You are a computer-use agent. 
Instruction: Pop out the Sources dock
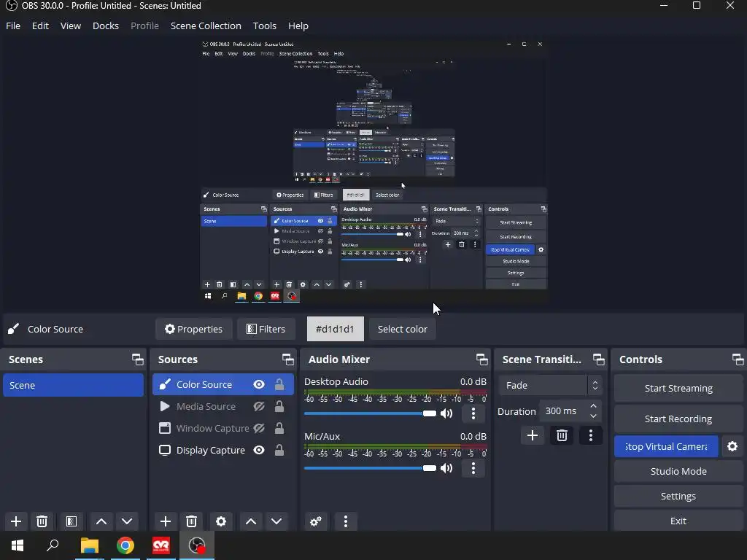[x=287, y=359]
